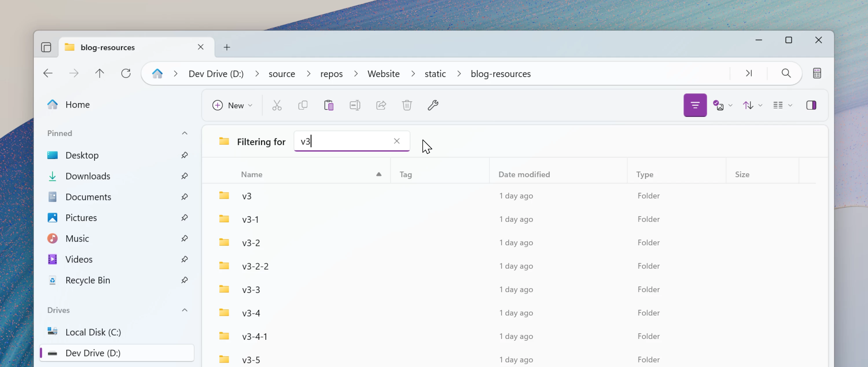Open Properties via the wrench icon

coord(433,105)
